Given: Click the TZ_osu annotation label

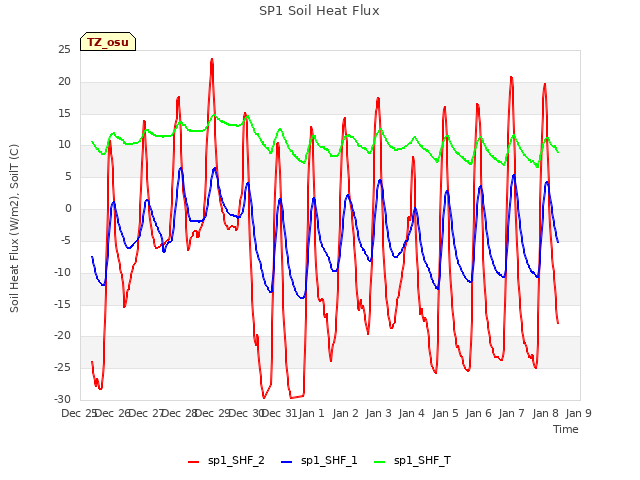Looking at the screenshot, I should [x=108, y=42].
